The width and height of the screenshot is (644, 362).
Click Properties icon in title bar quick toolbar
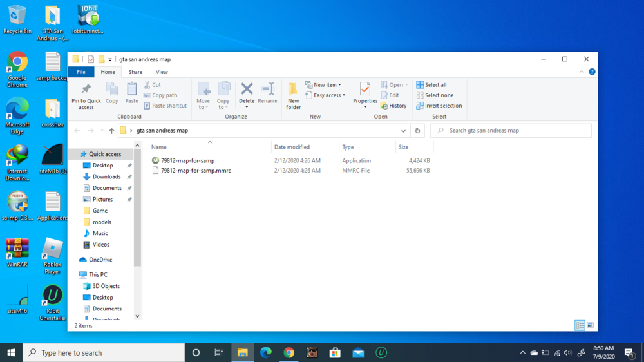click(x=91, y=59)
